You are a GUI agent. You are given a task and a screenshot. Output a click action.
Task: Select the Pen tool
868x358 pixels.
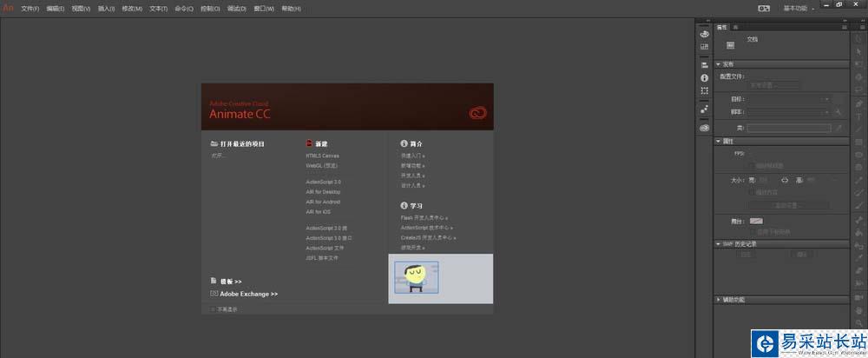(x=859, y=103)
